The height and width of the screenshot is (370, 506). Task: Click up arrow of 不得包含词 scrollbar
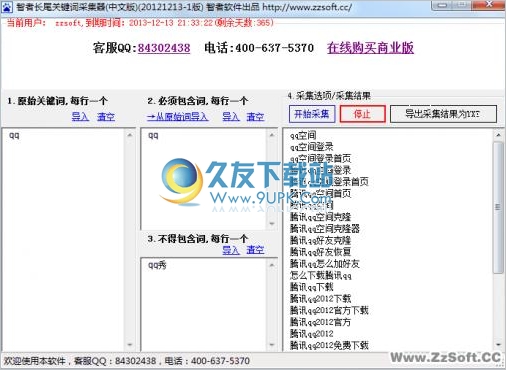(272, 265)
